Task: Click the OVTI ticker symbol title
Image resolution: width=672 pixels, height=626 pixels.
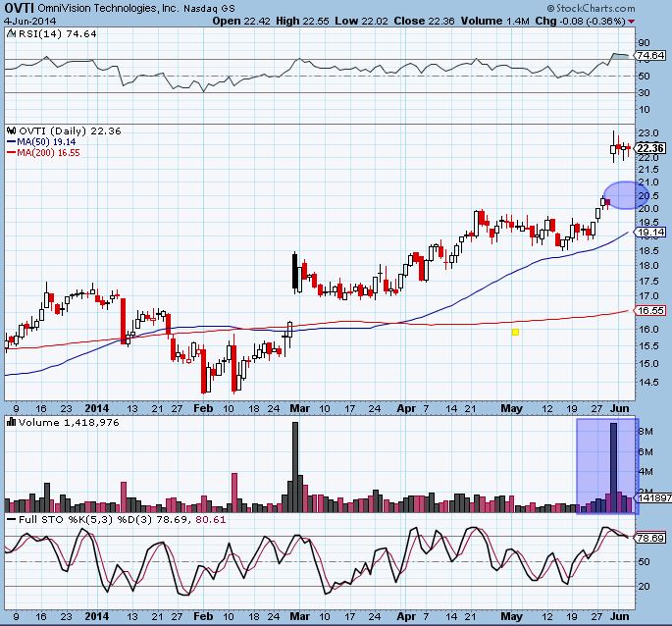Action: [x=20, y=8]
